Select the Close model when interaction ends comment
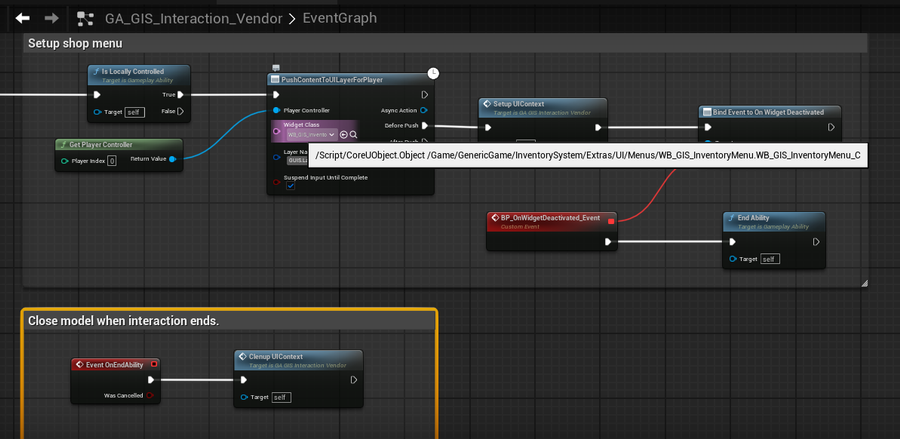The height and width of the screenshot is (439, 900). tap(123, 321)
